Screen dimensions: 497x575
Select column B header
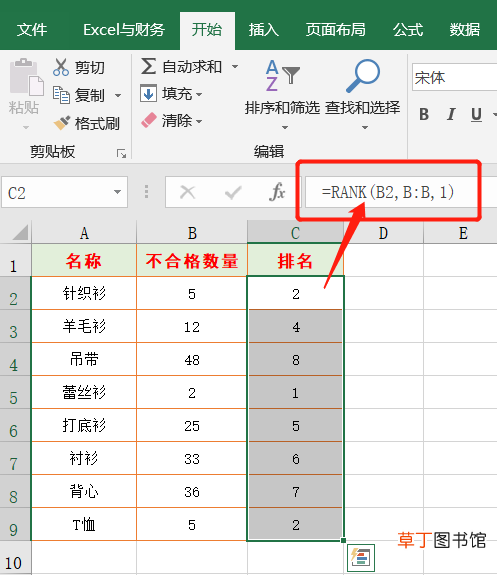(x=192, y=232)
